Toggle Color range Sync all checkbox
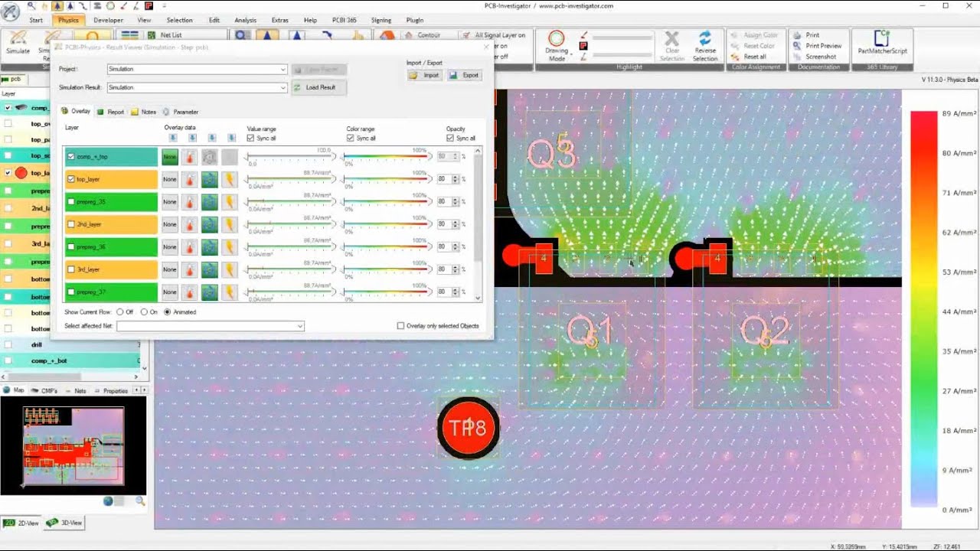Image resolution: width=980 pixels, height=551 pixels. pos(350,139)
